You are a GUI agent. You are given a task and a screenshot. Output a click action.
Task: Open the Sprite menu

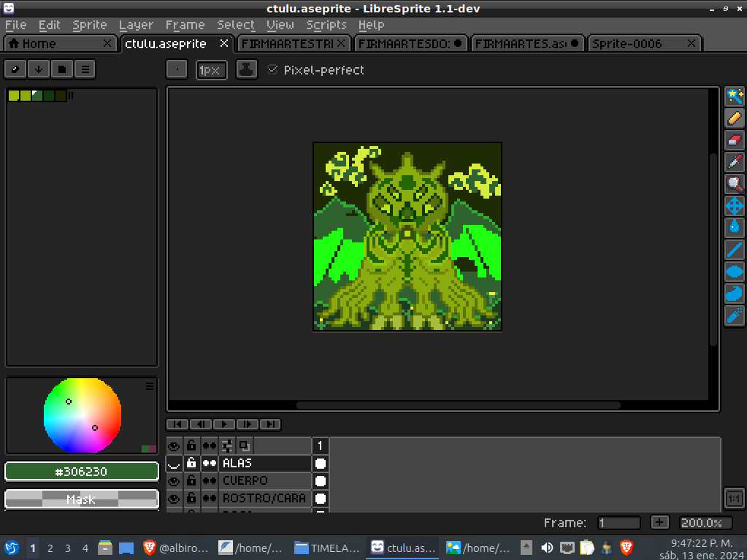(x=90, y=25)
